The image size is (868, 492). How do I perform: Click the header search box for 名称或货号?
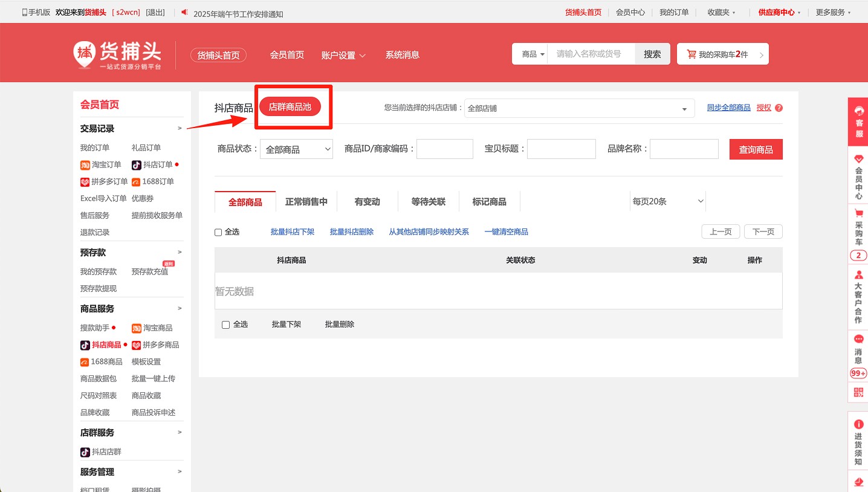click(591, 54)
